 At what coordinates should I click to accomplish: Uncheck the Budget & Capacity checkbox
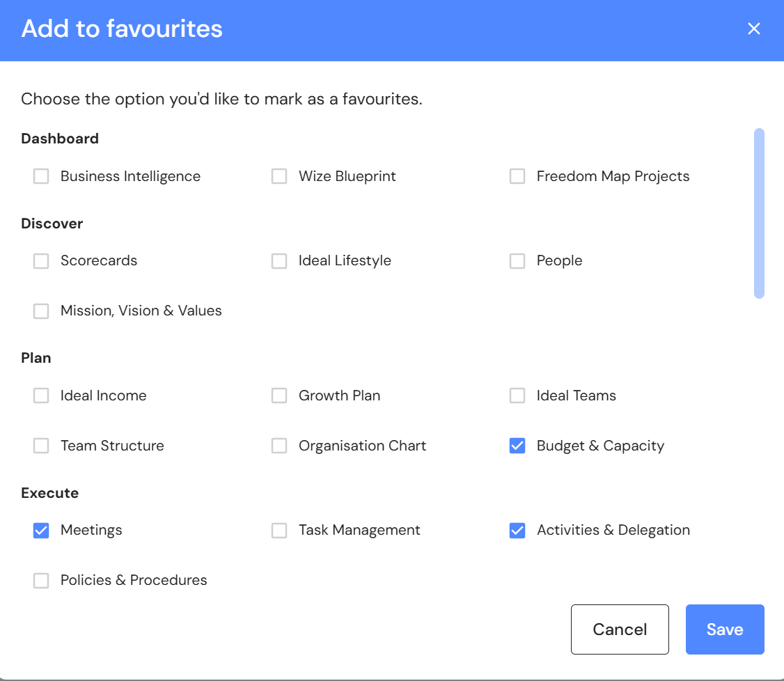pyautogui.click(x=517, y=446)
